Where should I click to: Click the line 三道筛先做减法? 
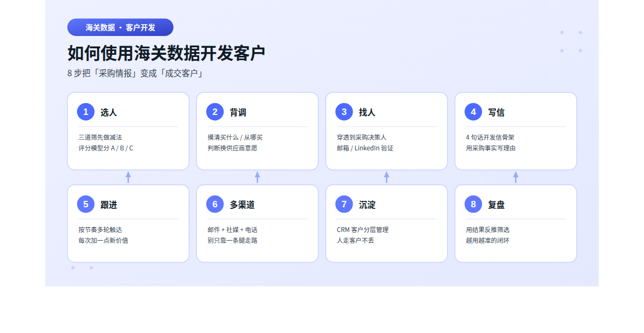click(100, 137)
